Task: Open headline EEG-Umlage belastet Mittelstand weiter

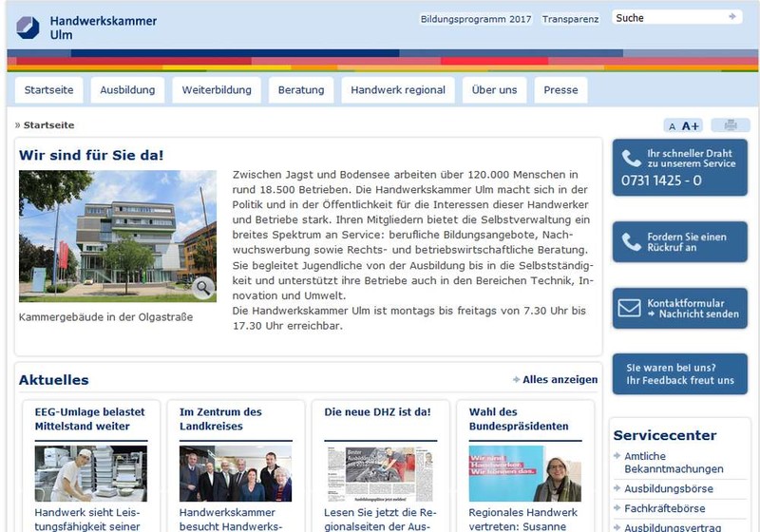Action: [89, 419]
